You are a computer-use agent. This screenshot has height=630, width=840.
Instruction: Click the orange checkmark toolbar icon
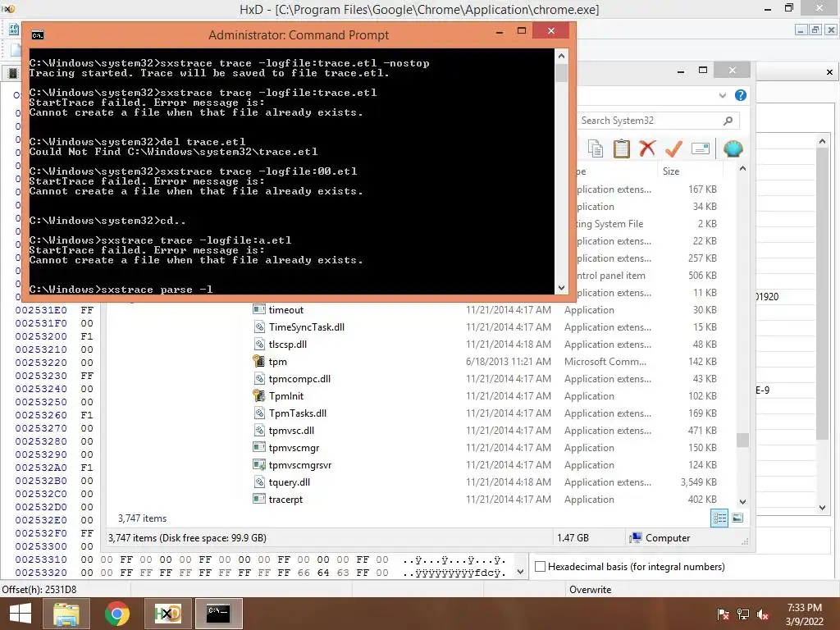pos(673,148)
